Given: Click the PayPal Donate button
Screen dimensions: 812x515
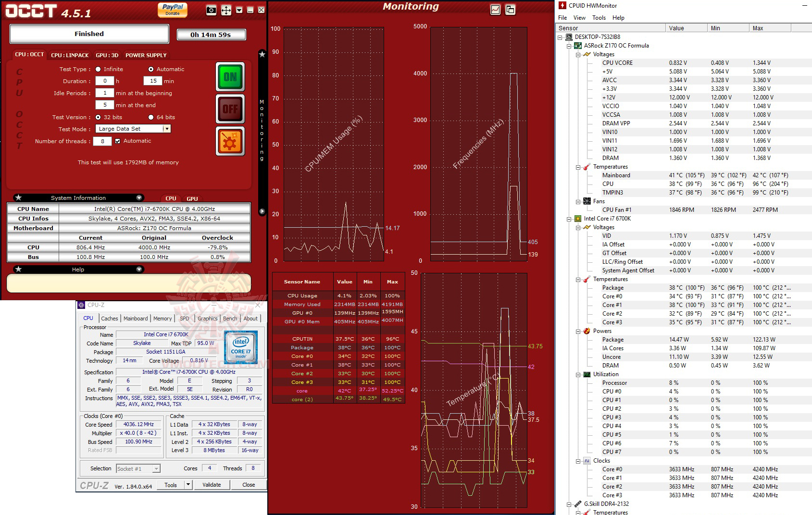Looking at the screenshot, I should pyautogui.click(x=173, y=10).
